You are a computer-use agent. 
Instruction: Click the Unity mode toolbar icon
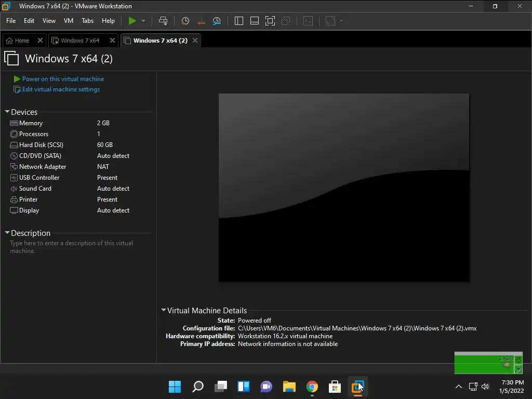tap(286, 21)
